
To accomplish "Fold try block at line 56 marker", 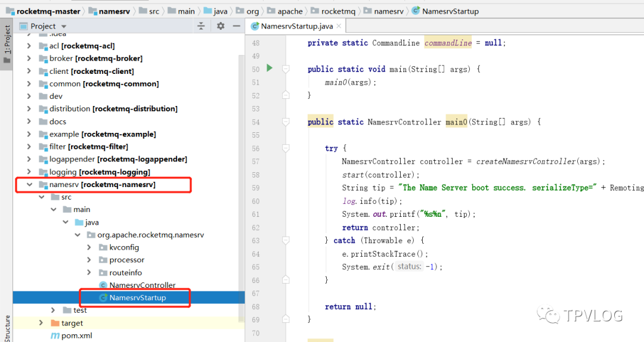I will tap(286, 148).
